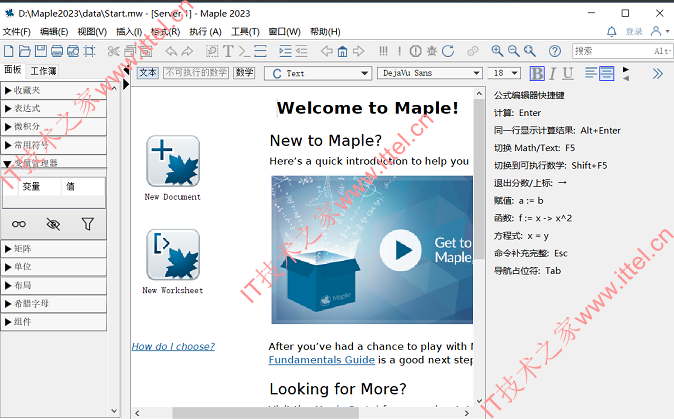Viewport: 674px width, 419px height.
Task: Insert Maple prompt with >_ icon
Action: [x=244, y=51]
